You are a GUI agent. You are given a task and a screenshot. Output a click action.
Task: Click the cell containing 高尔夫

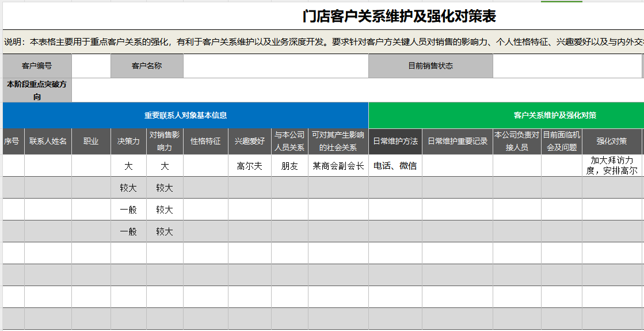click(249, 166)
